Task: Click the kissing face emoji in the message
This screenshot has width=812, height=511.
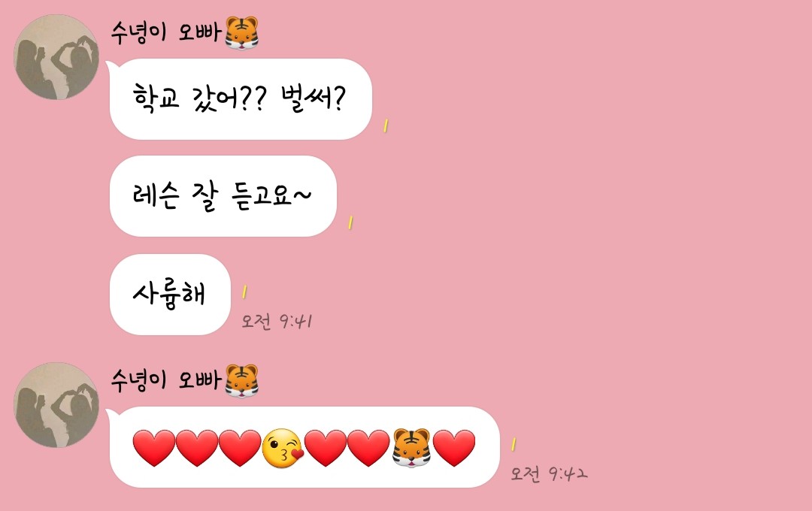Action: point(282,449)
